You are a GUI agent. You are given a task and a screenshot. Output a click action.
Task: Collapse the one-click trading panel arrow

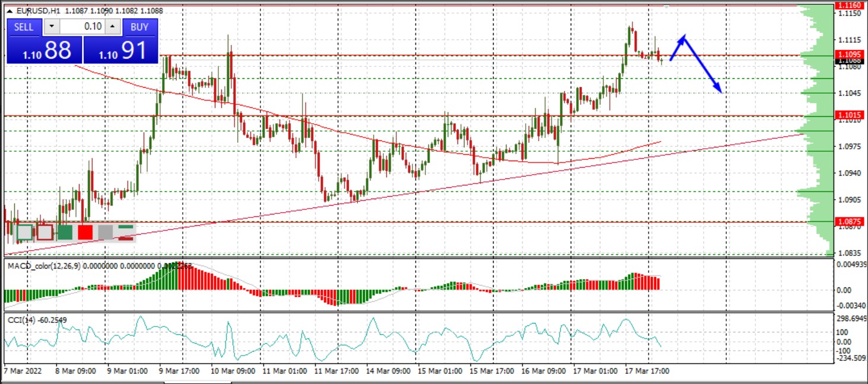pyautogui.click(x=9, y=11)
